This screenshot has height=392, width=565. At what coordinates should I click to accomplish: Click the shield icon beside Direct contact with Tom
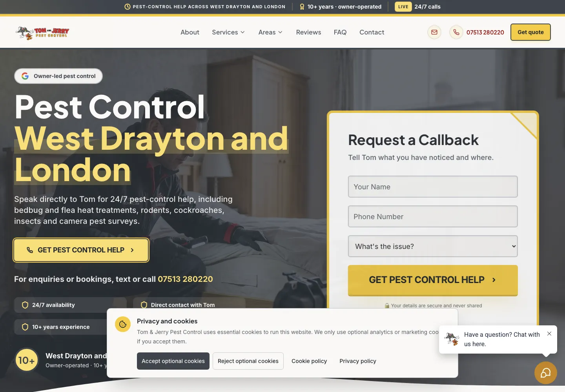(144, 305)
